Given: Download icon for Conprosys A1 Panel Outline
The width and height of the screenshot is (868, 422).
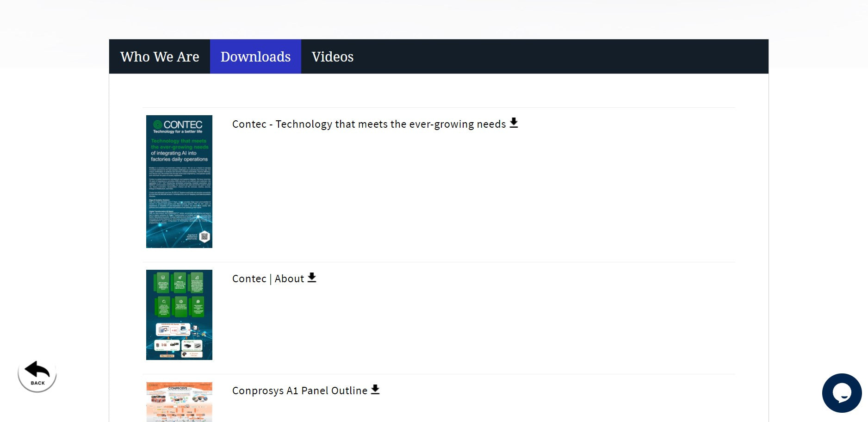Looking at the screenshot, I should coord(375,390).
